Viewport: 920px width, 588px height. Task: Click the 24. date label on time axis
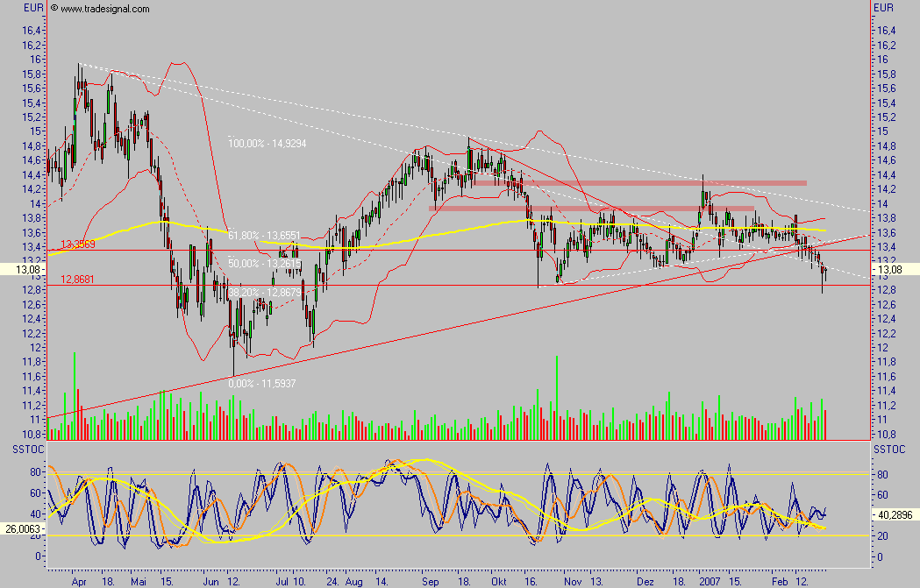[332, 582]
